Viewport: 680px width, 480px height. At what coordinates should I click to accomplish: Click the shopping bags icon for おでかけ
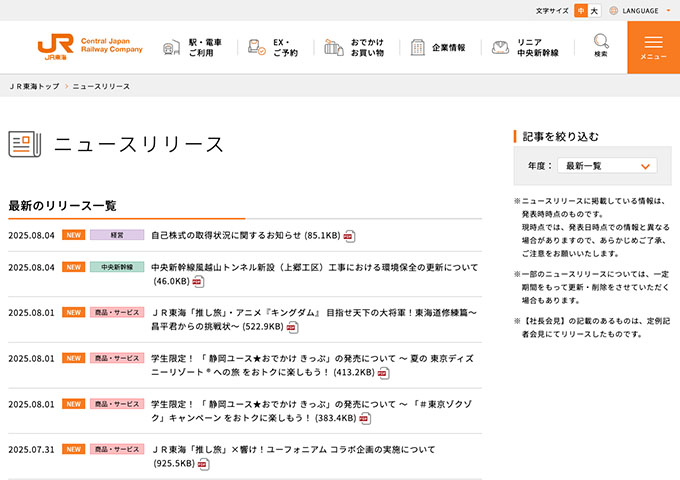tap(334, 47)
